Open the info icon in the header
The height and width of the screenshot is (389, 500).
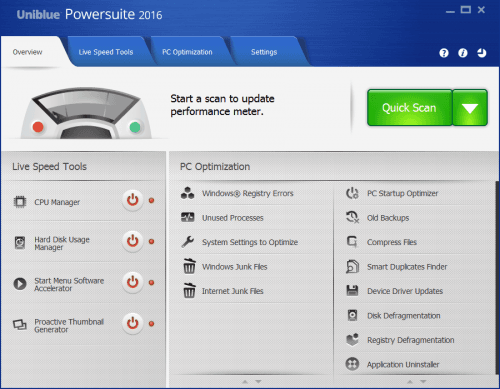pyautogui.click(x=463, y=53)
